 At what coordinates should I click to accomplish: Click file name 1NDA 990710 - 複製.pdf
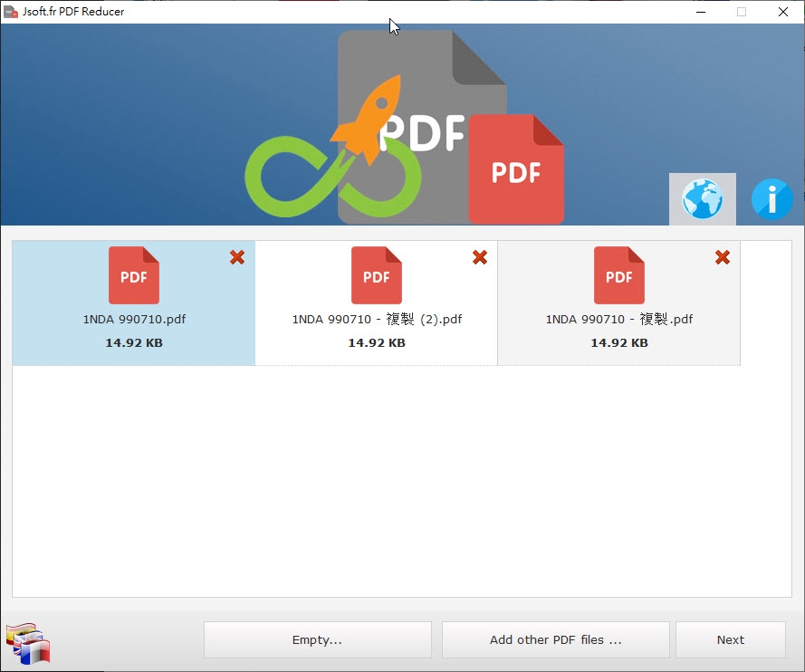pos(619,320)
